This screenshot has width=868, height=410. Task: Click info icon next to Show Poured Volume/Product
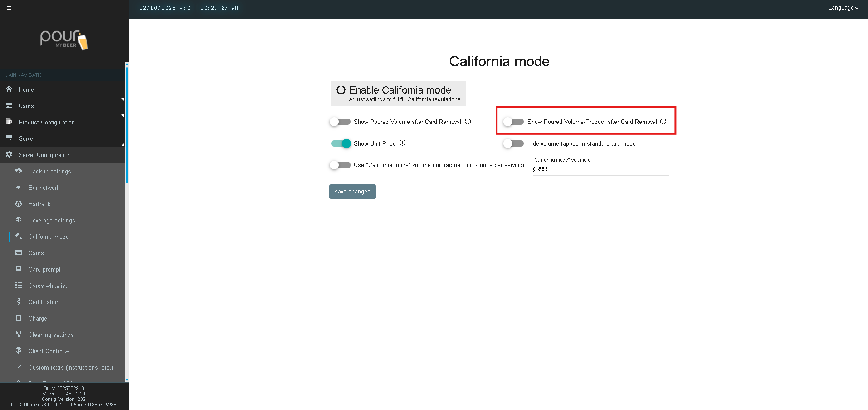(663, 122)
